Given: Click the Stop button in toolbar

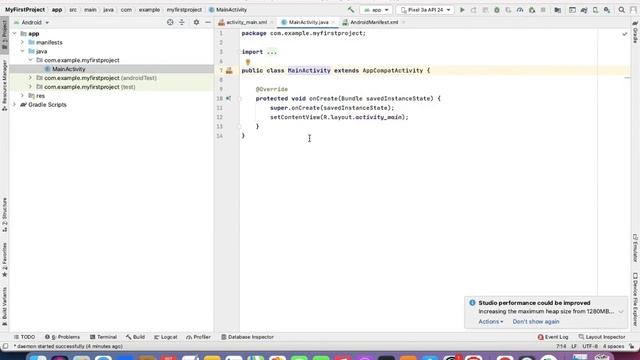Looking at the screenshot, I should point(543,10).
